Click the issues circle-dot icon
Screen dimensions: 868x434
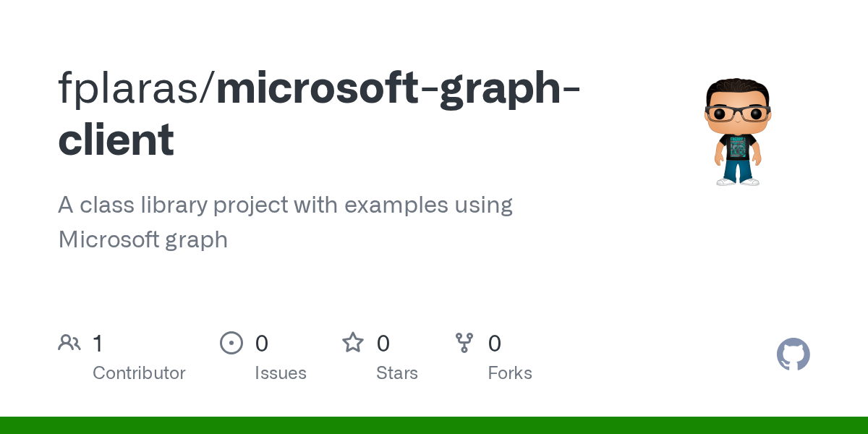(x=231, y=343)
